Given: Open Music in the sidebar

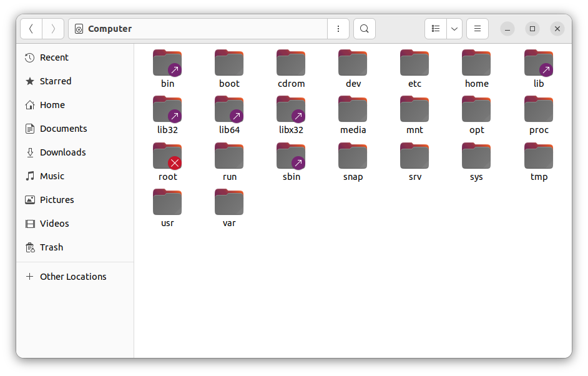Looking at the screenshot, I should point(75,176).
